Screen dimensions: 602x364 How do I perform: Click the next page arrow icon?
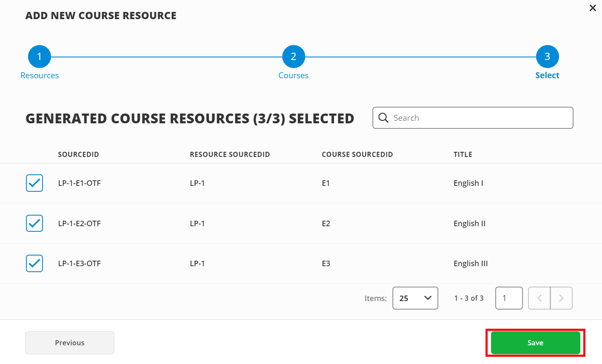(562, 298)
